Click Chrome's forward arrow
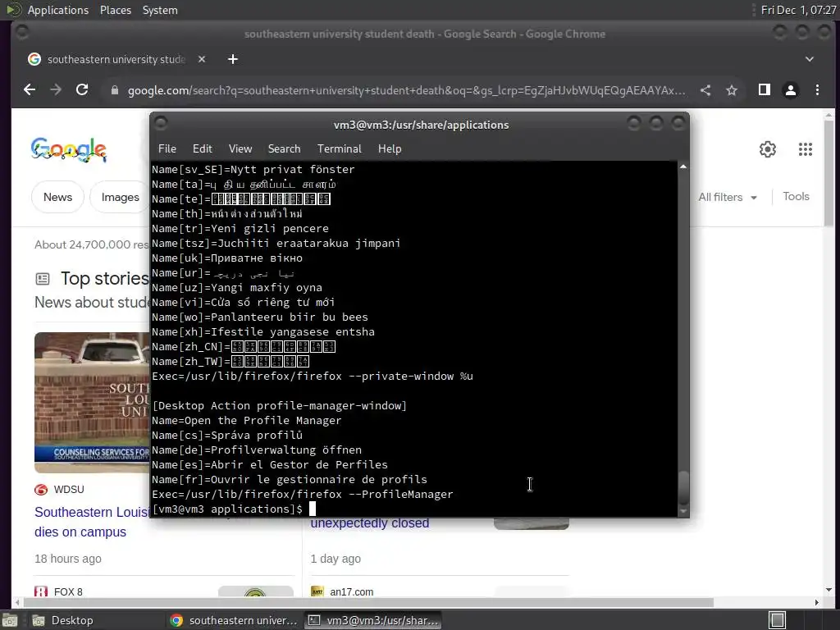The width and height of the screenshot is (840, 630). (x=56, y=90)
